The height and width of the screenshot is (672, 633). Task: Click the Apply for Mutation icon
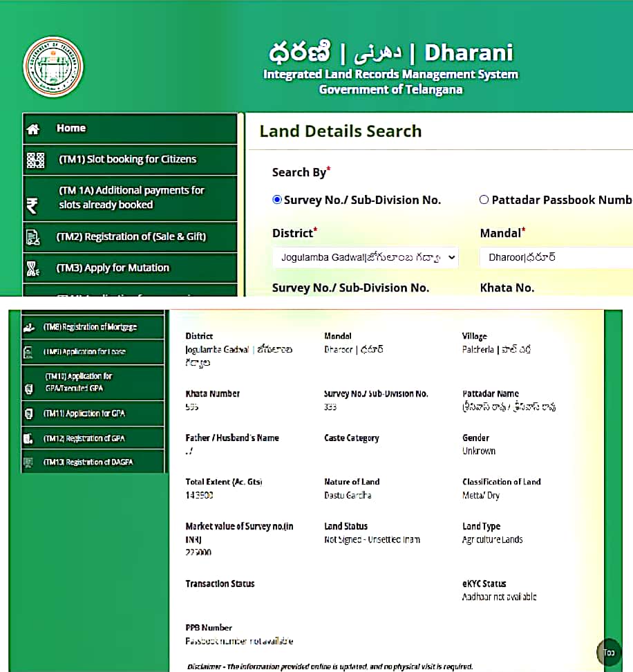[32, 268]
